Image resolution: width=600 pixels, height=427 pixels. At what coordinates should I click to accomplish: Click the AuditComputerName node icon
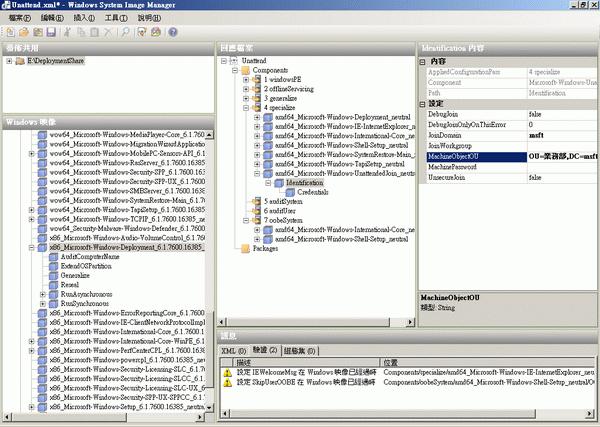(54, 257)
